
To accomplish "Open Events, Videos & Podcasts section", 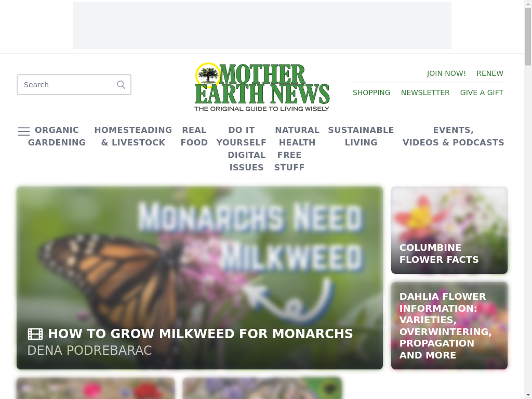I will [453, 136].
